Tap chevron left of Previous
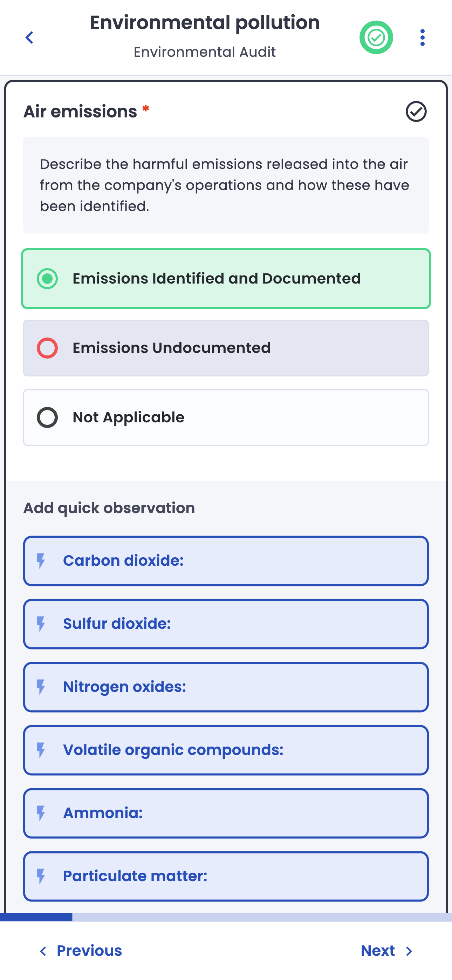Image resolution: width=452 pixels, height=980 pixels. [43, 951]
